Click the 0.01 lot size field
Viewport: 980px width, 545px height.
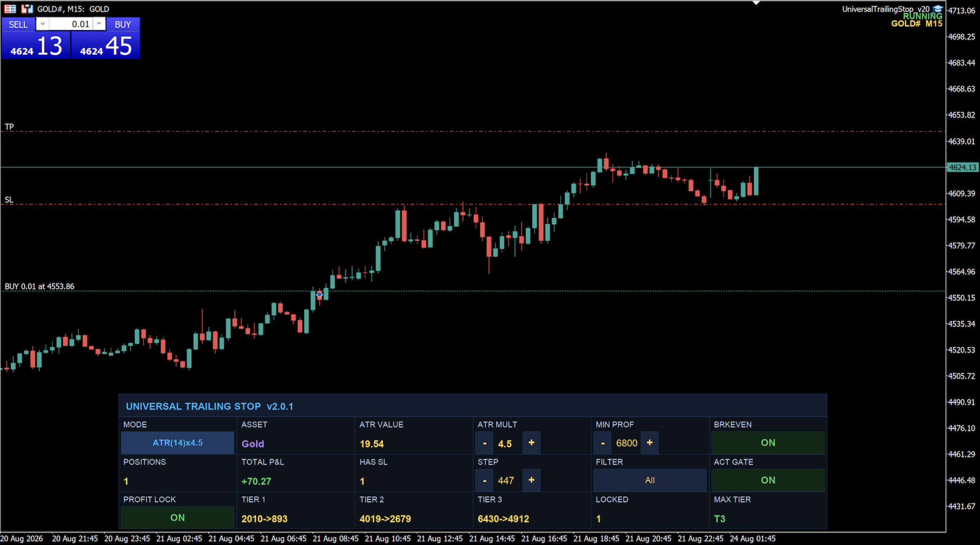[x=71, y=24]
